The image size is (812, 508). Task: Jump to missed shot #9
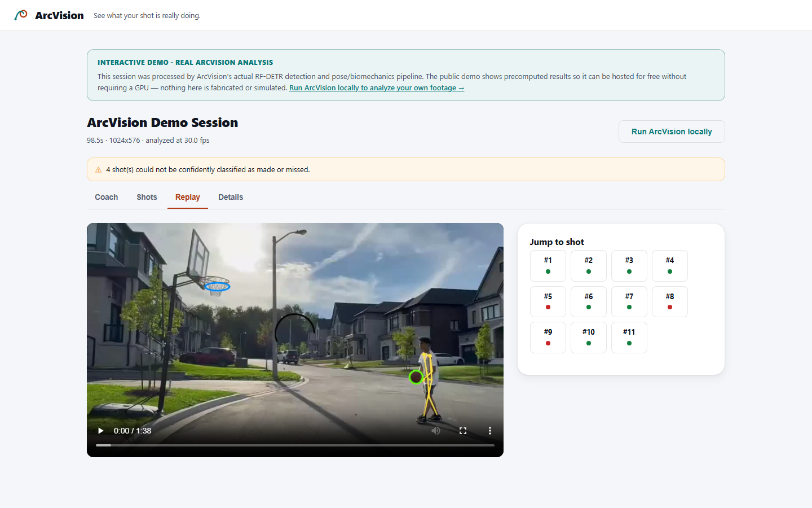coord(548,338)
